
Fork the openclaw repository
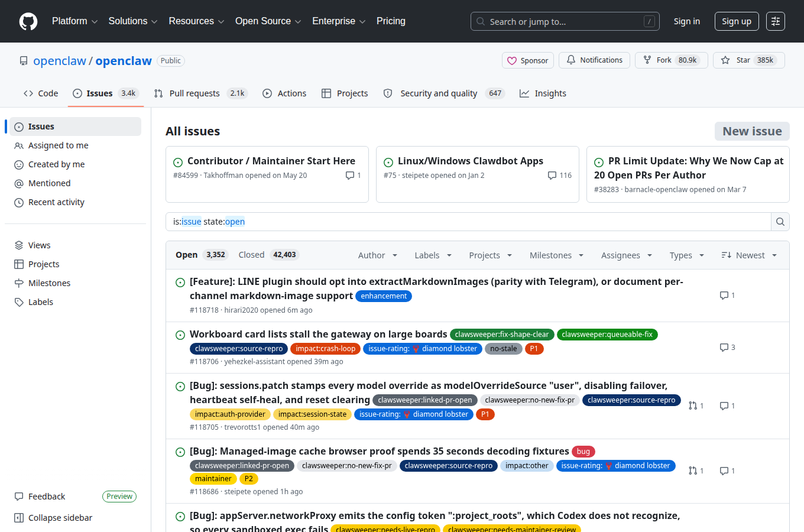(672, 60)
